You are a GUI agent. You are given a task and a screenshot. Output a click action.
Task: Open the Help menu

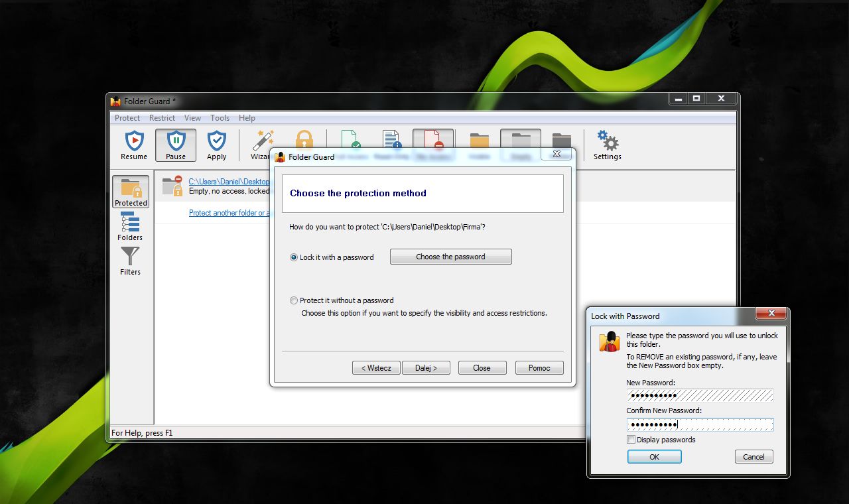point(247,118)
